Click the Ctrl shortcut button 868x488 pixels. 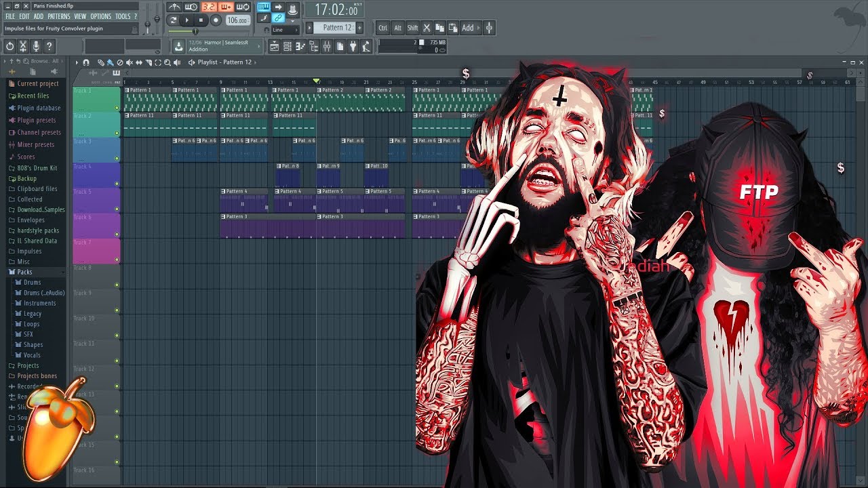tap(382, 28)
